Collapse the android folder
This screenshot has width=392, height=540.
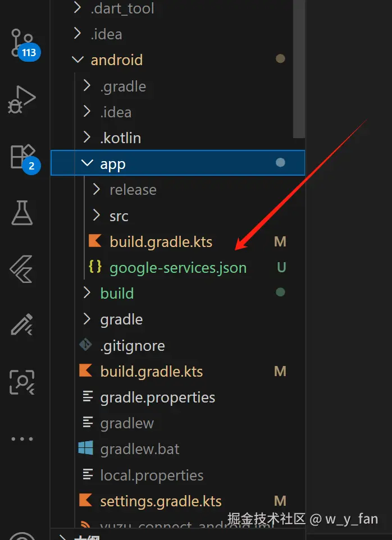point(116,60)
